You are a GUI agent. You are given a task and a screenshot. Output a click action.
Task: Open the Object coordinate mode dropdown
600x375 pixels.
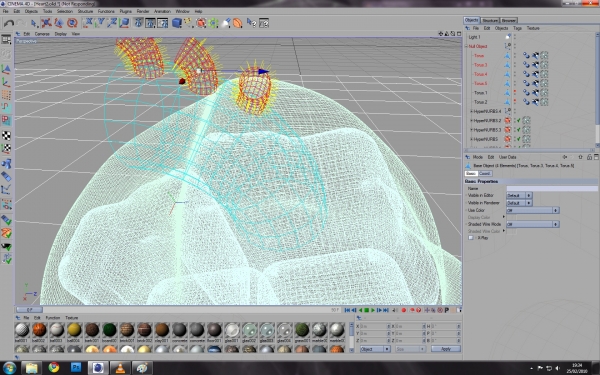click(375, 349)
